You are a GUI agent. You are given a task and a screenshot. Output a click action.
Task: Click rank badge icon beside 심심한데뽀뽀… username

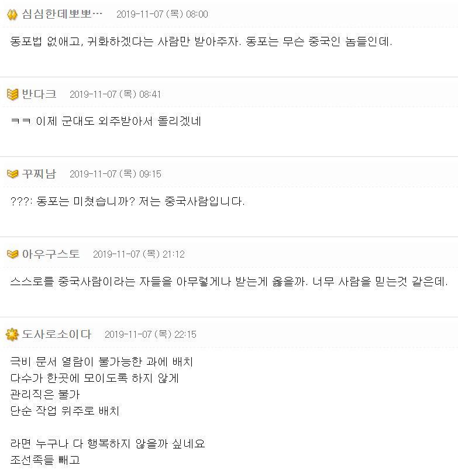tap(12, 15)
